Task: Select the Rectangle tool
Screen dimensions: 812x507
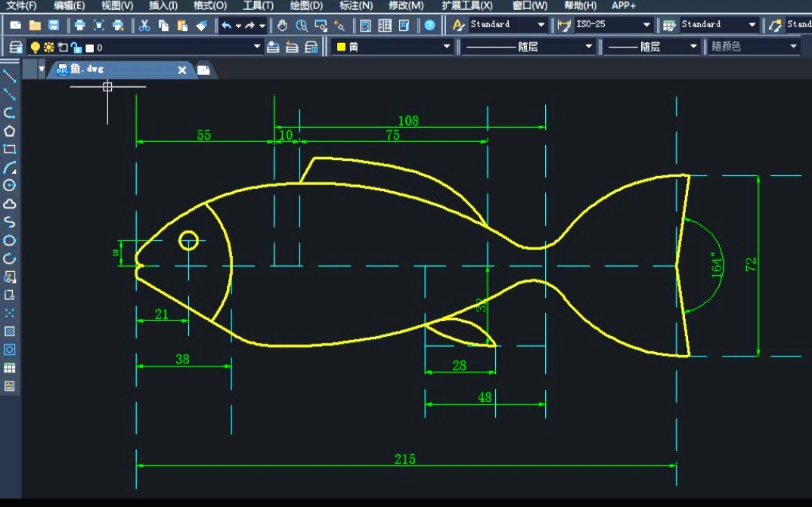Action: pos(9,149)
